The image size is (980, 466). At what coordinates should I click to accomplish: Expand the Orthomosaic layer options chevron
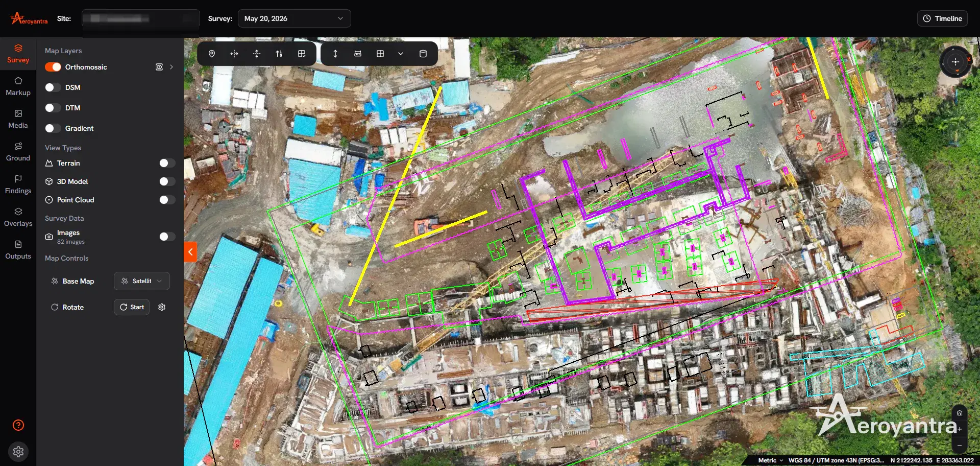(x=171, y=67)
